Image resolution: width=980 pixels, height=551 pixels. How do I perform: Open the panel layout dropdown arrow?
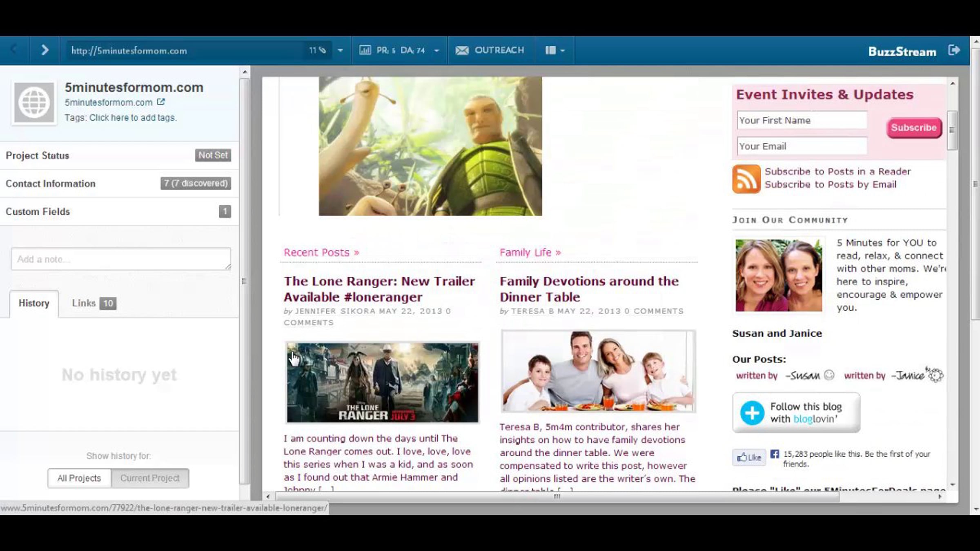563,51
